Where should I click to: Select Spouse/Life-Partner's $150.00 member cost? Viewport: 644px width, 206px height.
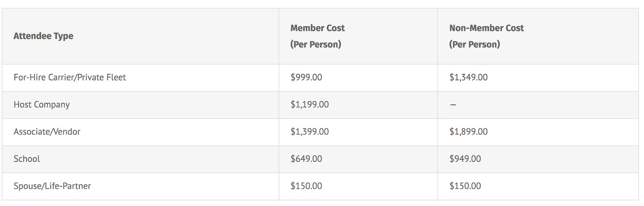pos(306,186)
